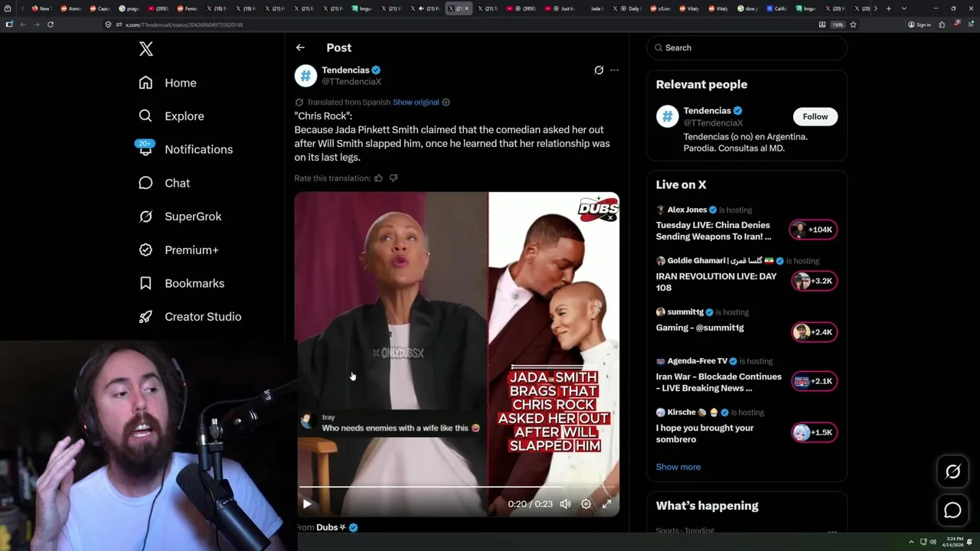
Task: Open the tab list dropdown chevron
Action: pyautogui.click(x=904, y=8)
